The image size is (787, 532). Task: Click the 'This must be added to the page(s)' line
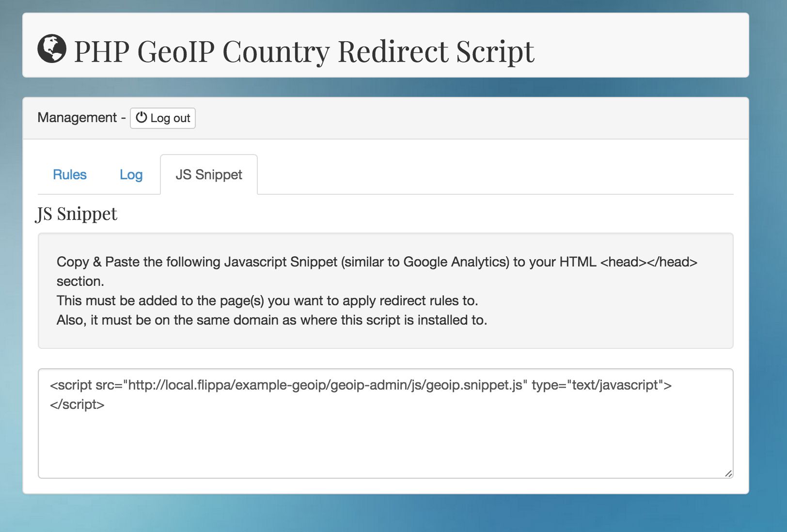[x=268, y=300]
